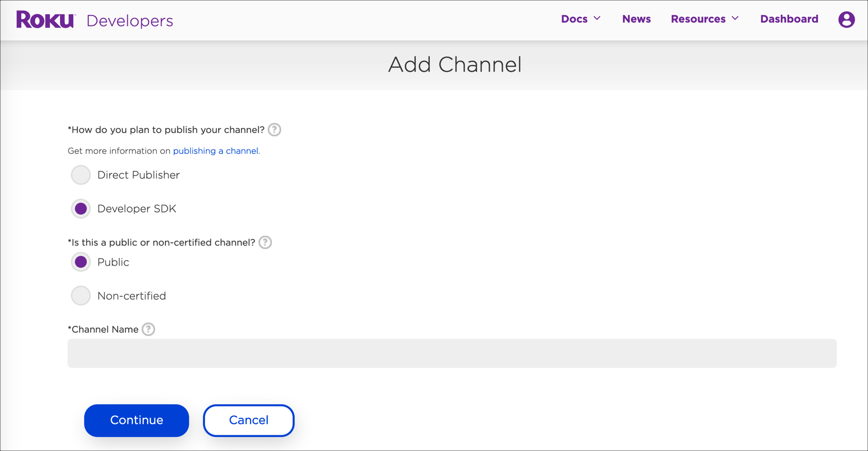Select the Direct Publisher radio option
Viewport: 868px width, 451px height.
tap(81, 175)
